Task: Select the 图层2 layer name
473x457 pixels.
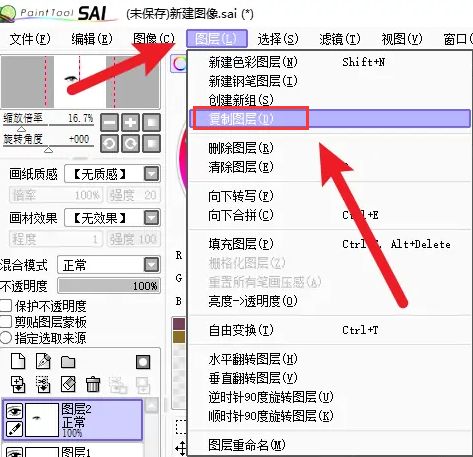Action: click(x=76, y=409)
